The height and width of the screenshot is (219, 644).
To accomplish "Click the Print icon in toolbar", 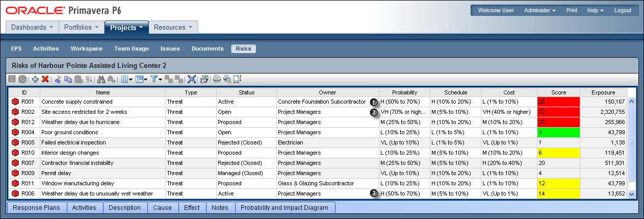I will [217, 79].
